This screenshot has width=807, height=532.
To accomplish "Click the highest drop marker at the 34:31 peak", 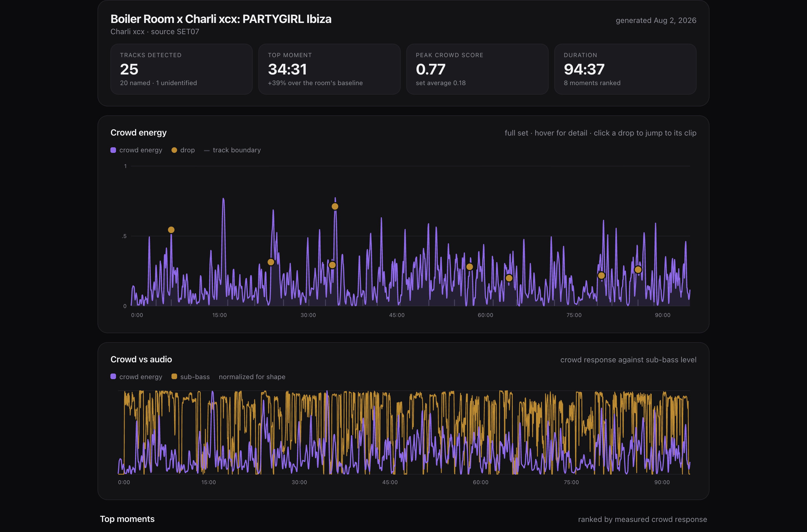I will 335,206.
